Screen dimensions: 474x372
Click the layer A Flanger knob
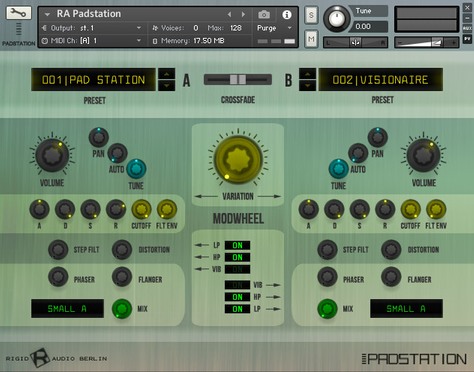point(122,276)
